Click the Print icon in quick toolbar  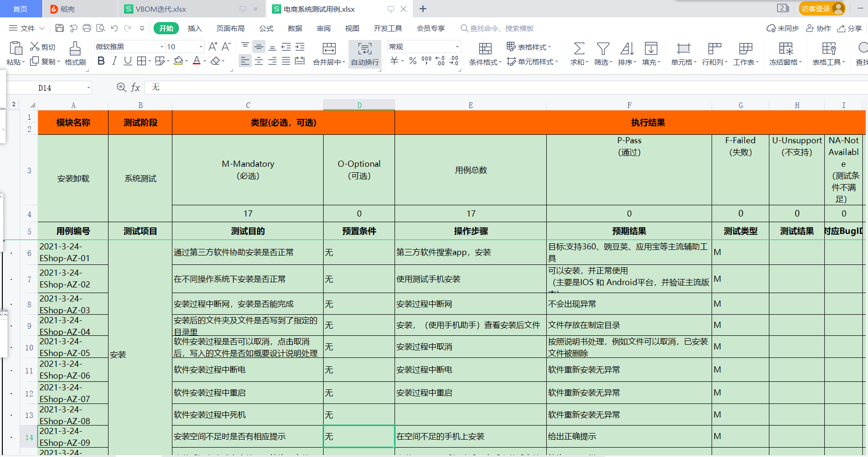(x=87, y=28)
